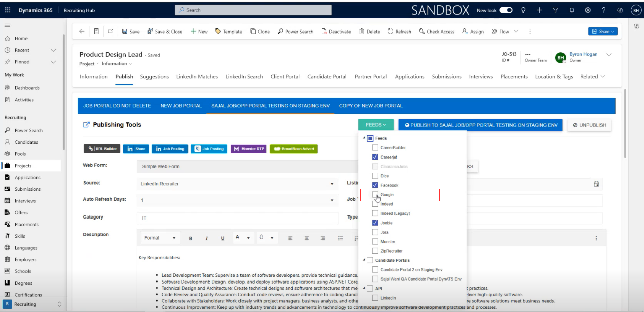The width and height of the screenshot is (644, 312).
Task: Toggle the New look switch
Action: pos(506,10)
